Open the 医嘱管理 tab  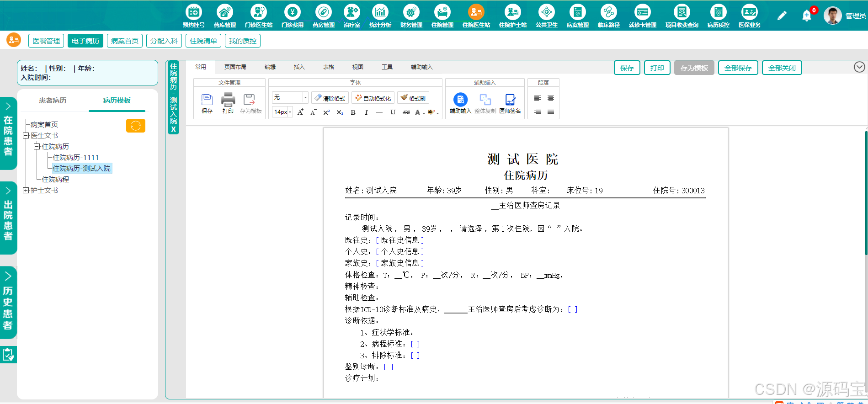tap(46, 41)
